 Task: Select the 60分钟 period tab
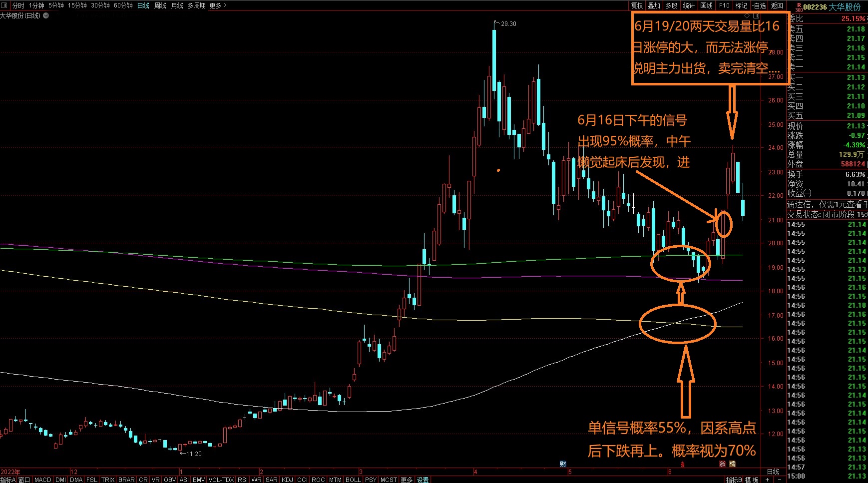click(123, 5)
